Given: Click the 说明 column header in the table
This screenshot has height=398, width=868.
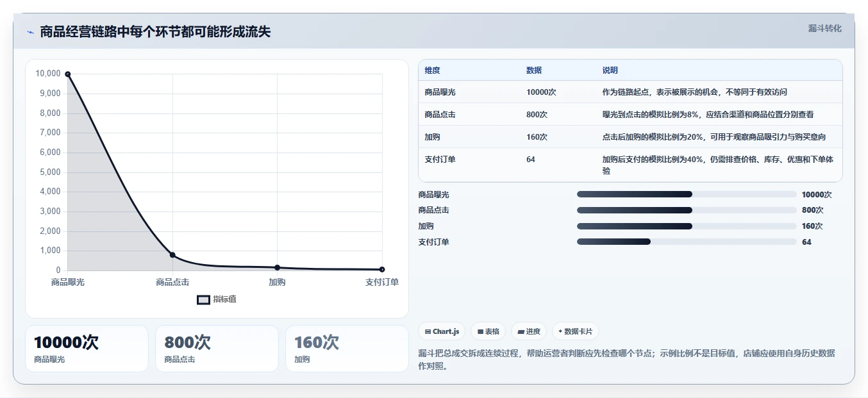Looking at the screenshot, I should [610, 70].
